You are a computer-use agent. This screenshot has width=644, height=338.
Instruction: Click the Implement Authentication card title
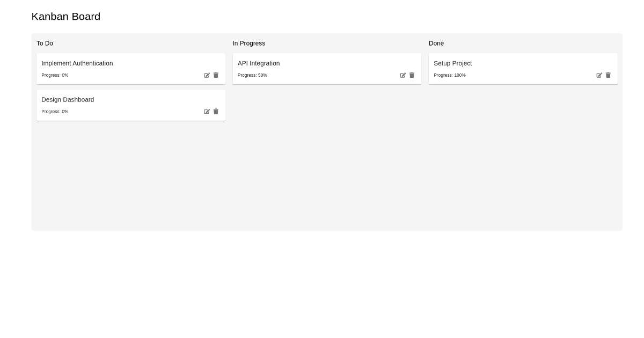[77, 63]
